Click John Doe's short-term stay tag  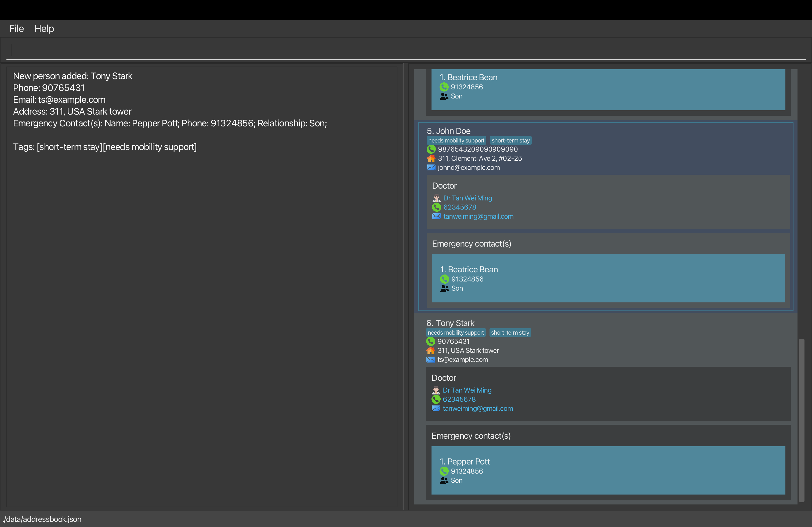click(x=510, y=140)
